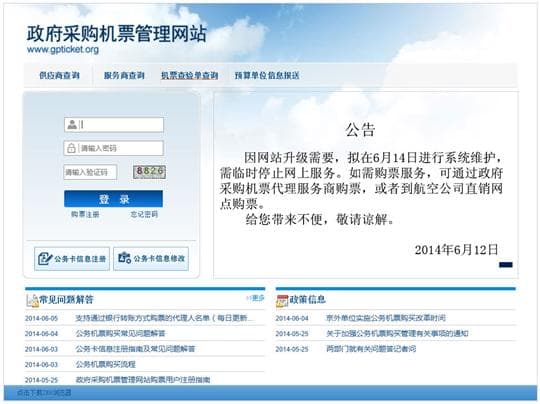Open the 忘记密码 forgot password link
The width and height of the screenshot is (540, 404).
click(x=144, y=214)
